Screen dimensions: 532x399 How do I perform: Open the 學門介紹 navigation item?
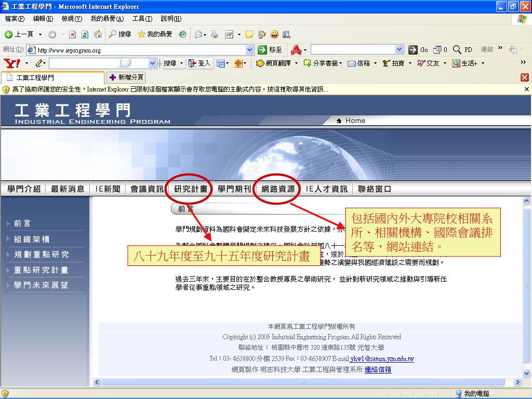click(24, 189)
